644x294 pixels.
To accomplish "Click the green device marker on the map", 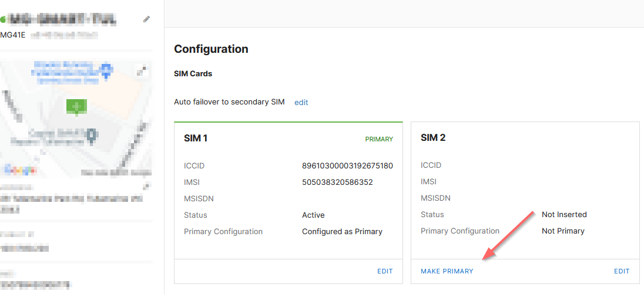I will point(76,107).
